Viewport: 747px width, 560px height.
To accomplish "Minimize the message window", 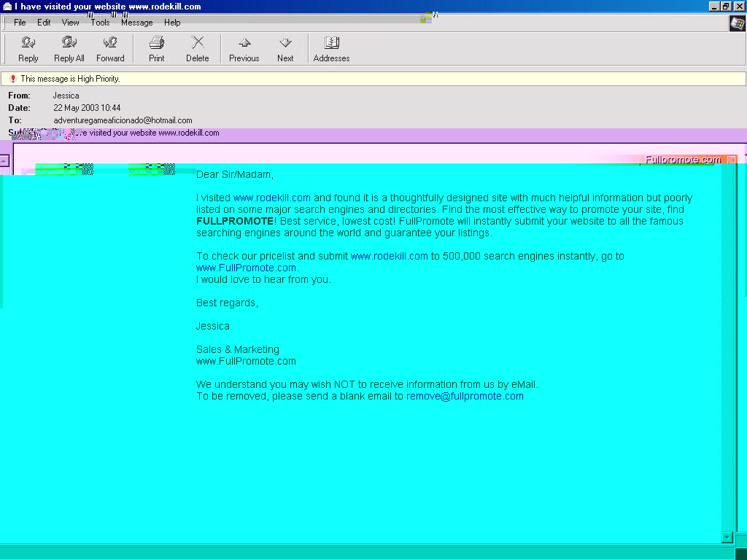I will pyautogui.click(x=714, y=6).
